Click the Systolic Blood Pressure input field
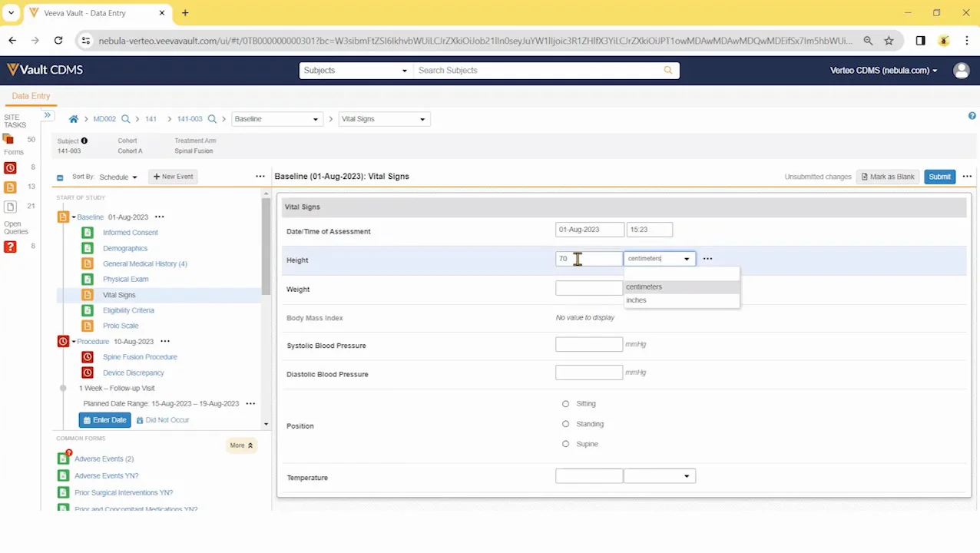Viewport: 980px width, 553px height. point(589,345)
